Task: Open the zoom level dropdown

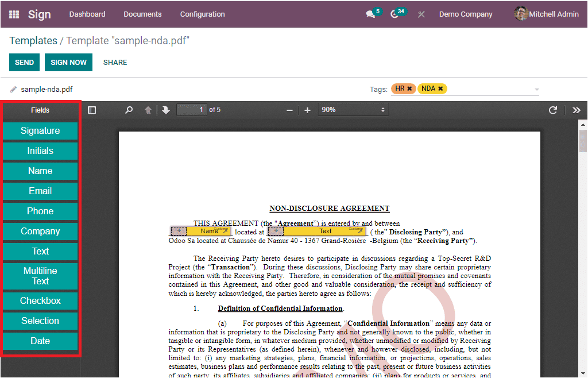Action: tap(353, 110)
